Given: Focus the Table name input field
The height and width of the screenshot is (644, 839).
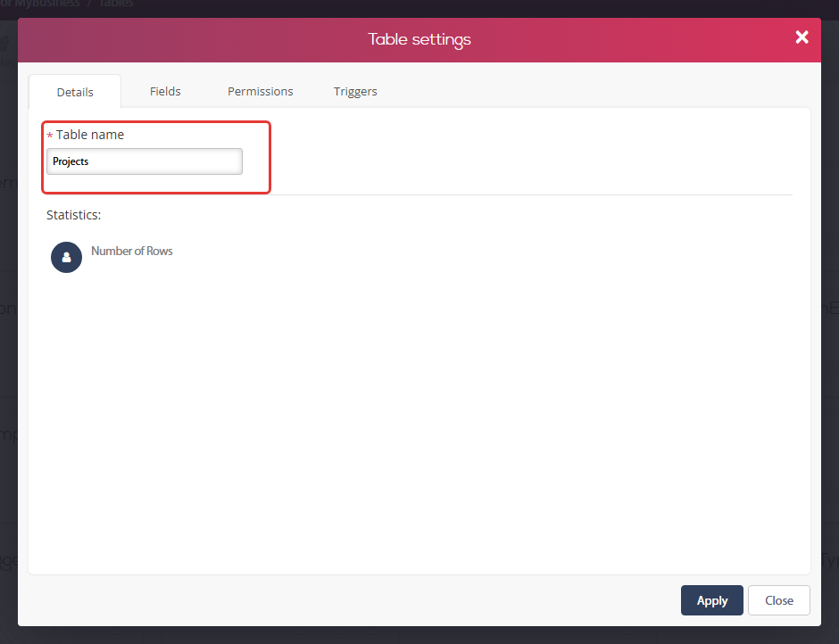Looking at the screenshot, I should coord(145,161).
